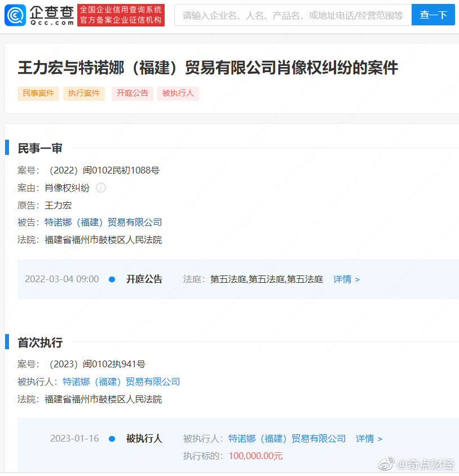
Task: Click case number （2023）闽0102执941号
Action: [97, 364]
